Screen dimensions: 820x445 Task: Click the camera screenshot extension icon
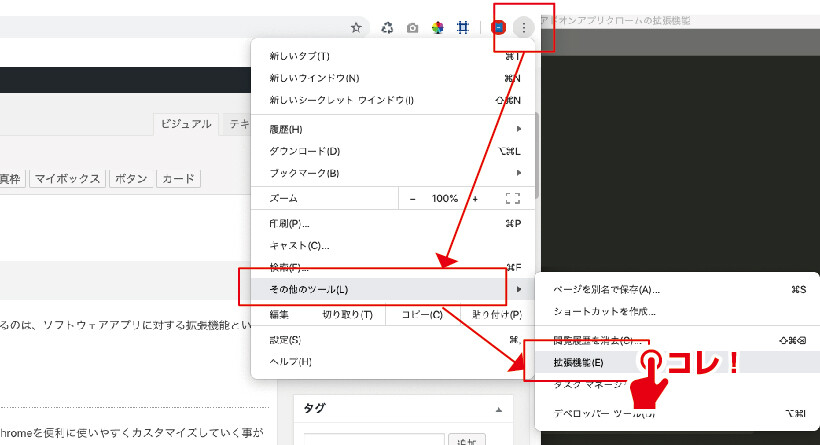coord(412,28)
